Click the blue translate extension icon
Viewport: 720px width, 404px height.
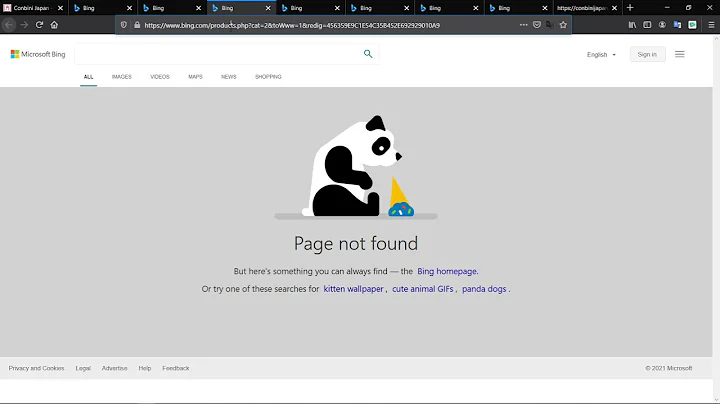(x=677, y=25)
